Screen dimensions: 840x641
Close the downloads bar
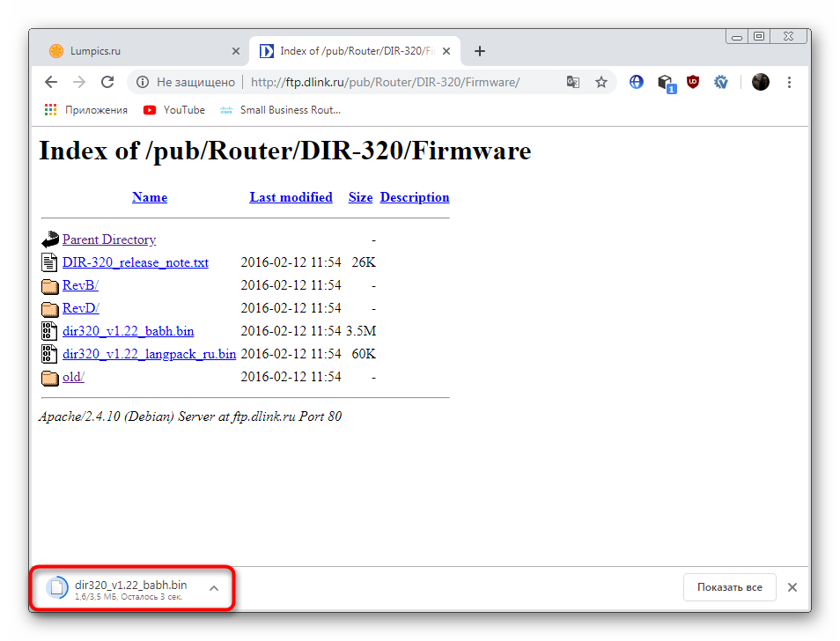792,587
